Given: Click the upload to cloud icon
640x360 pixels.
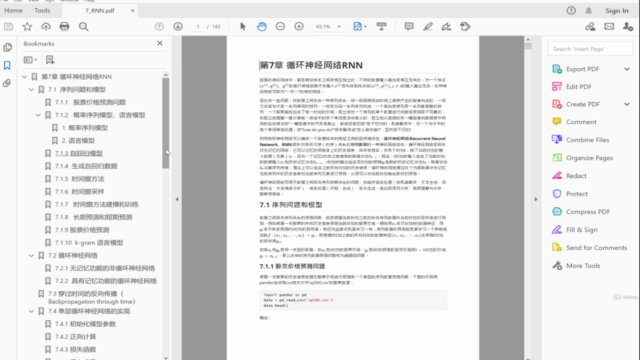Looking at the screenshot, I should (x=46, y=27).
